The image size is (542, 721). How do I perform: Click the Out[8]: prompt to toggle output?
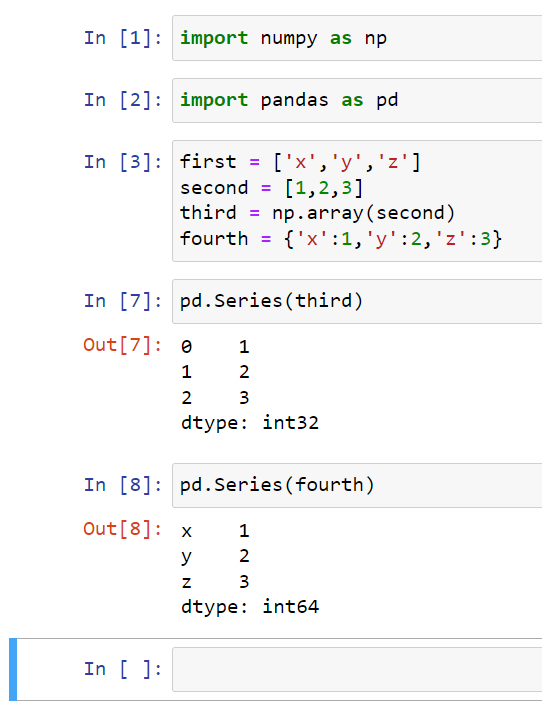click(123, 529)
